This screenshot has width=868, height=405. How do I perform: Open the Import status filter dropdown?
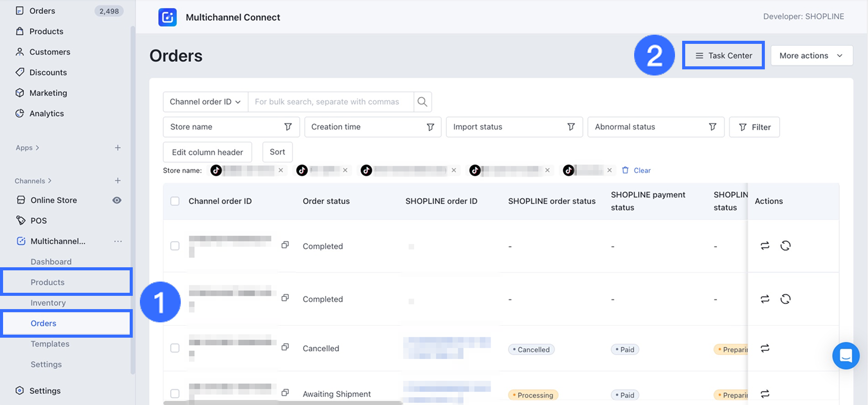(514, 127)
